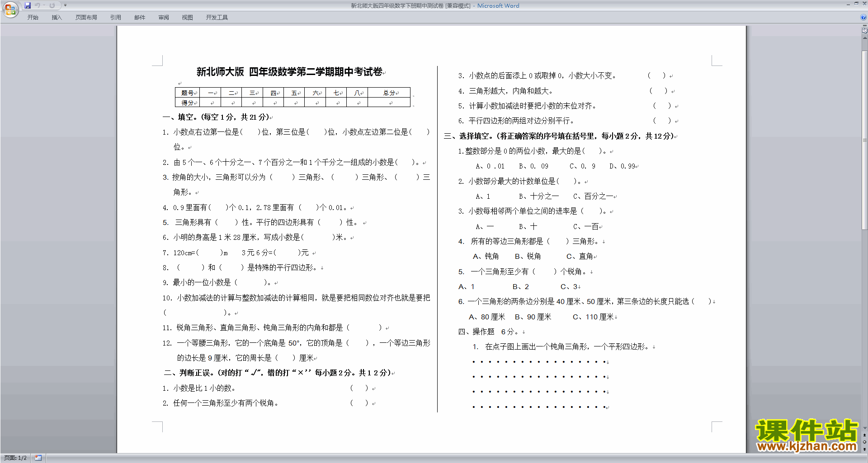
Task: Click the document title 新北师大版 四年级数学第二学期期中考试卷
Action: coord(289,72)
